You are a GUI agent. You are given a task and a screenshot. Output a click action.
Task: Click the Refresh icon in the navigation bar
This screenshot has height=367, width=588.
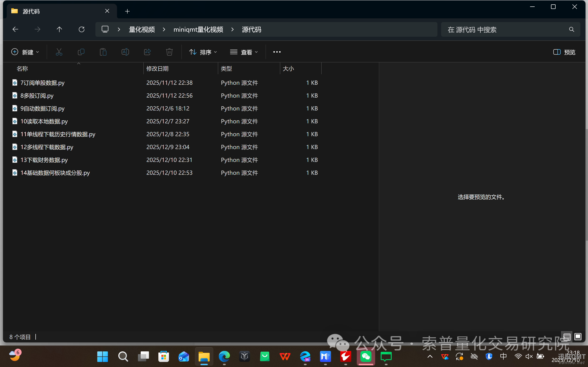82,29
